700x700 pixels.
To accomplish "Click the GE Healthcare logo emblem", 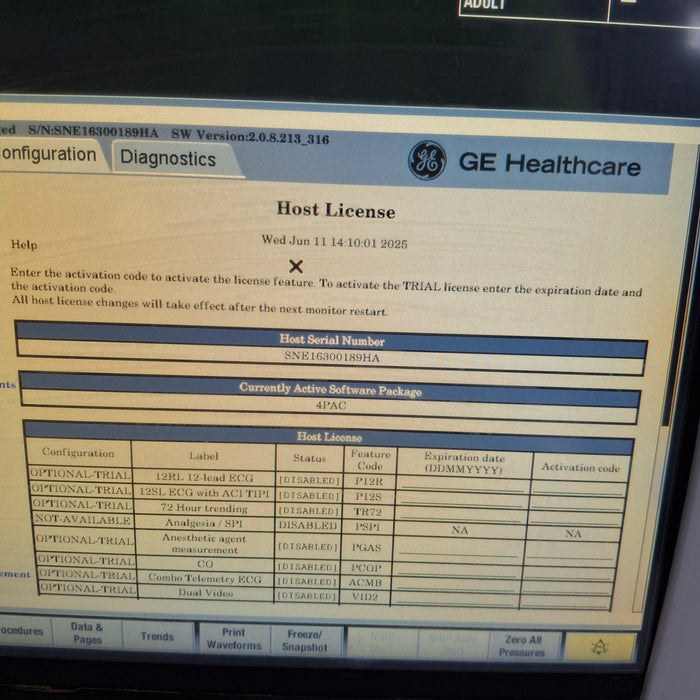I will [x=427, y=160].
